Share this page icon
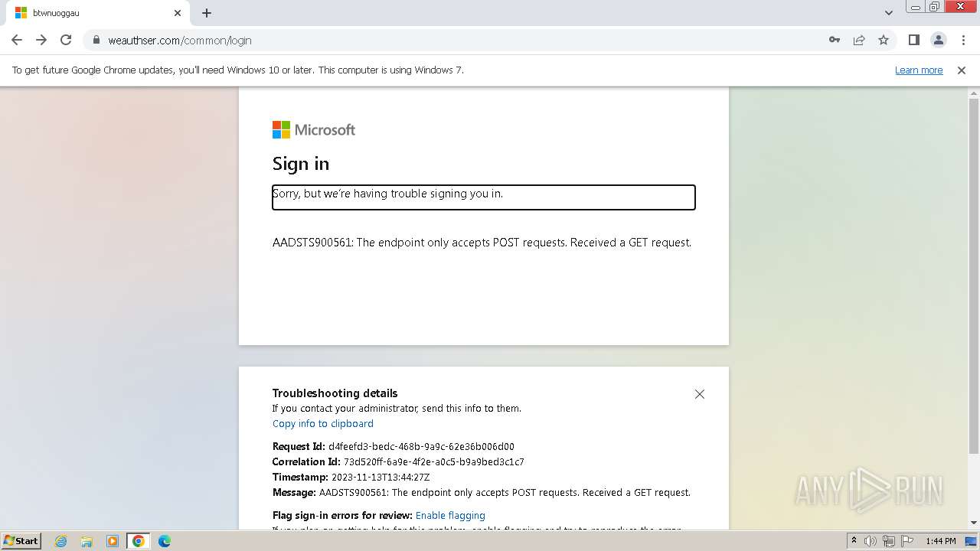The height and width of the screenshot is (551, 980). pos(859,40)
